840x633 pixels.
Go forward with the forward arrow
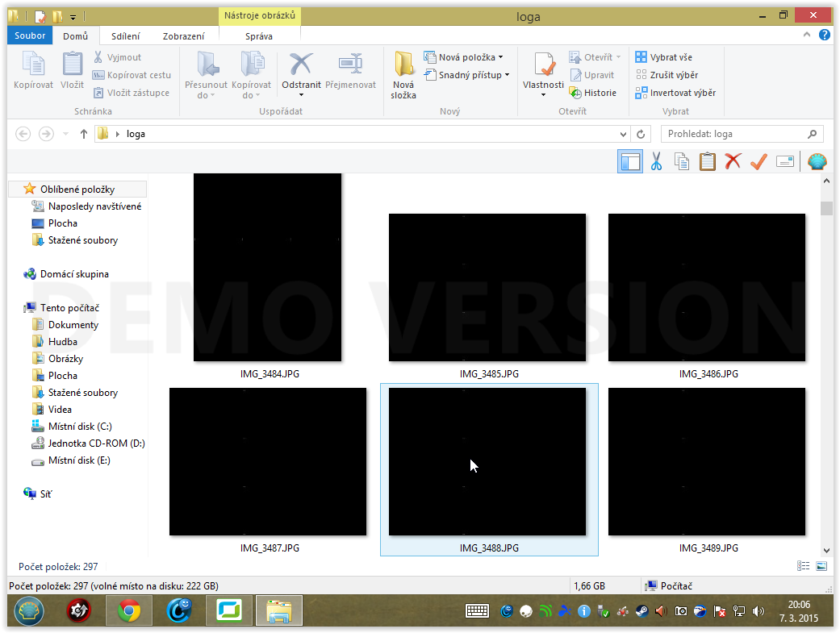(47, 133)
